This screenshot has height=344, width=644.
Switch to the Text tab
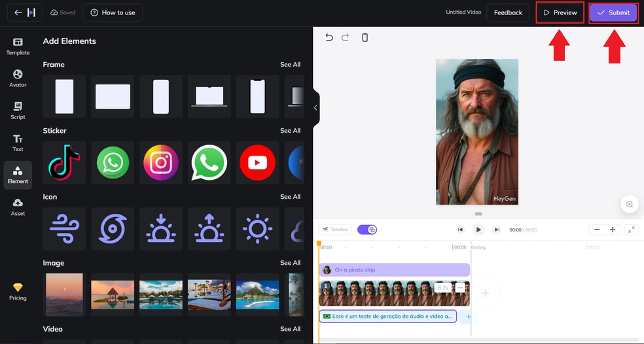pyautogui.click(x=18, y=143)
